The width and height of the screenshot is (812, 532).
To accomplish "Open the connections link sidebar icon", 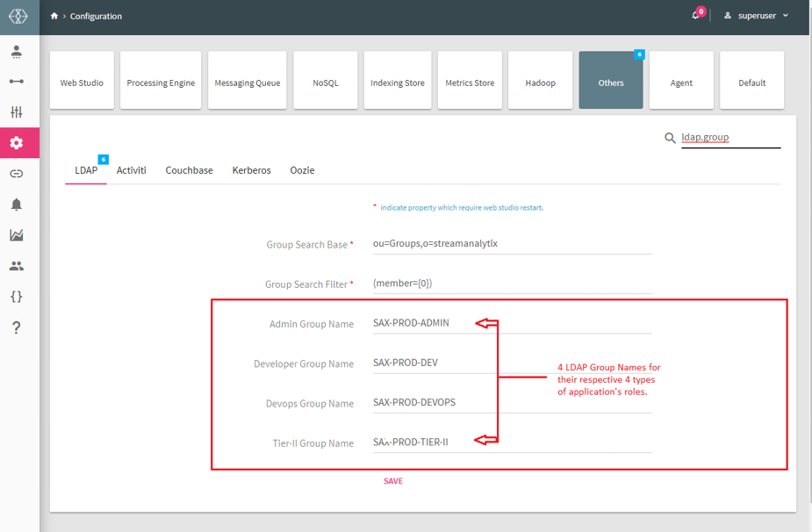I will pos(17,174).
